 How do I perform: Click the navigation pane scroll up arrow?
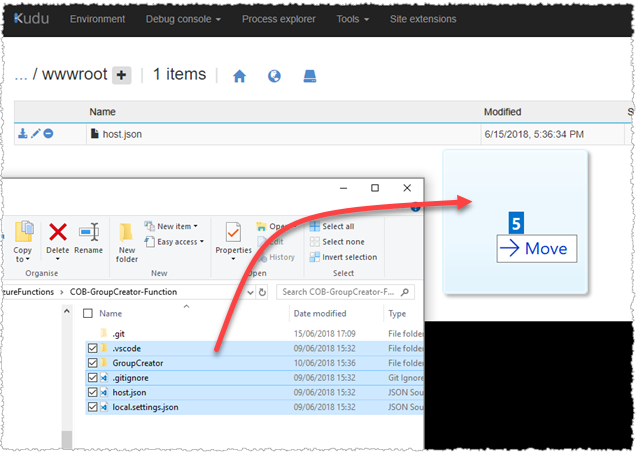[x=67, y=311]
